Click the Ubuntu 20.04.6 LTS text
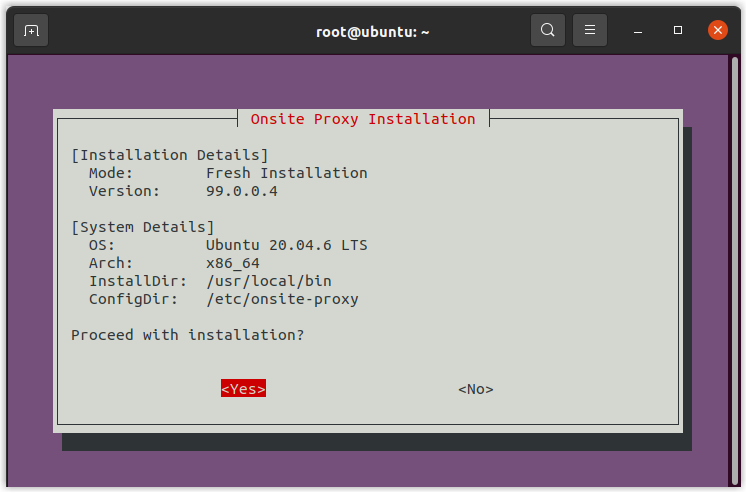This screenshot has height=493, width=747. (287, 245)
